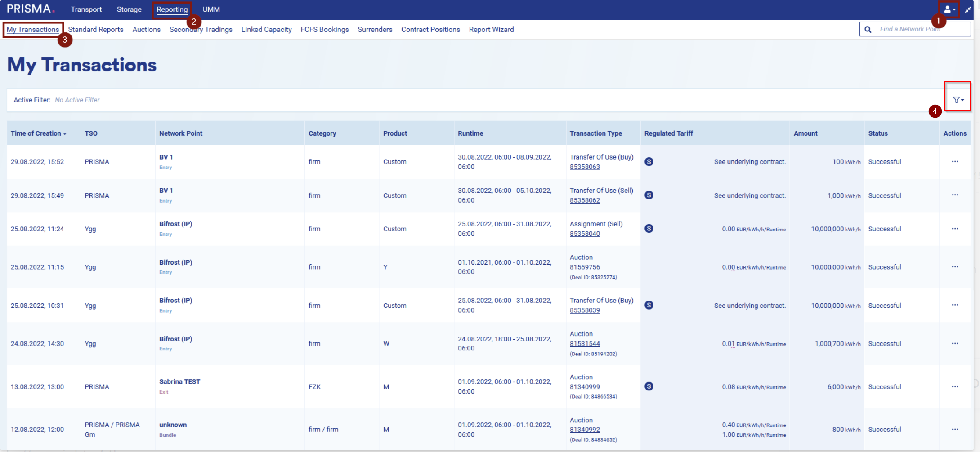The height and width of the screenshot is (452, 980).
Task: Open actions menu for the unknown Bundle row
Action: pos(954,429)
